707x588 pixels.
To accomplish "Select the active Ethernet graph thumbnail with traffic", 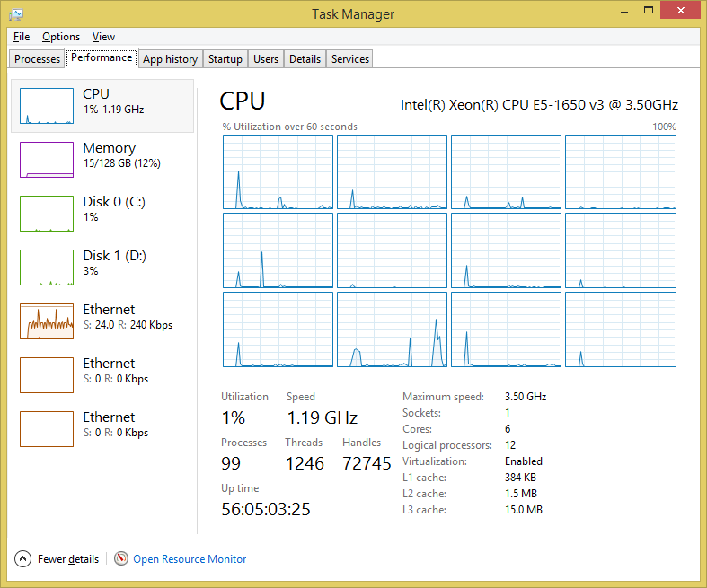I will coord(47,321).
